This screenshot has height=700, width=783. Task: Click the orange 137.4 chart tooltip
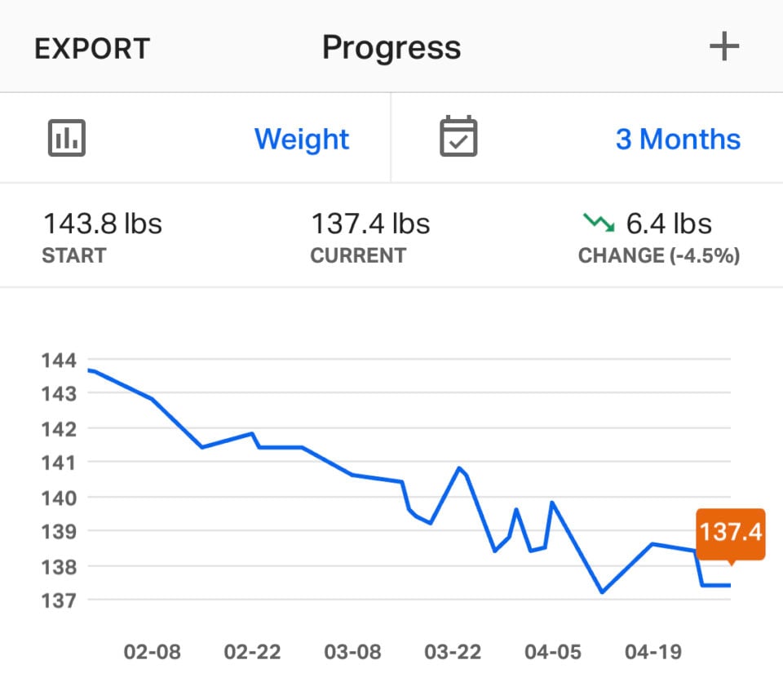coord(731,534)
